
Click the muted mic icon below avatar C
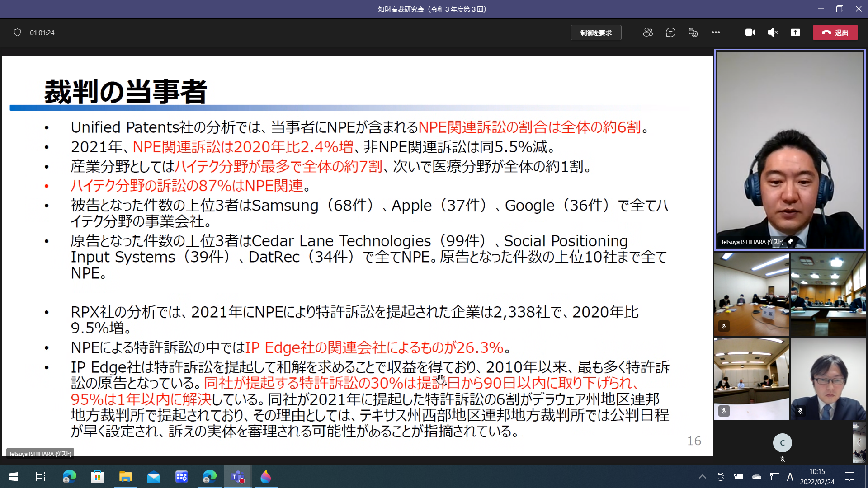pos(783,459)
